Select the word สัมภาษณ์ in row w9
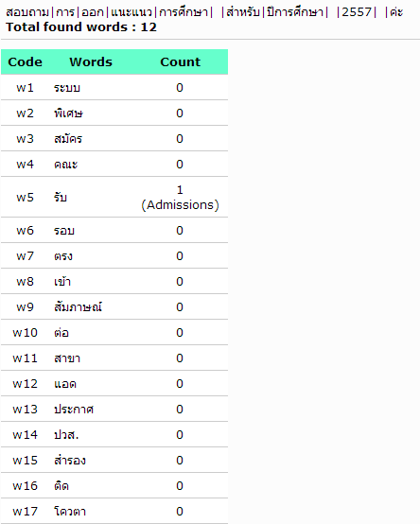The image size is (420, 524). tap(78, 306)
